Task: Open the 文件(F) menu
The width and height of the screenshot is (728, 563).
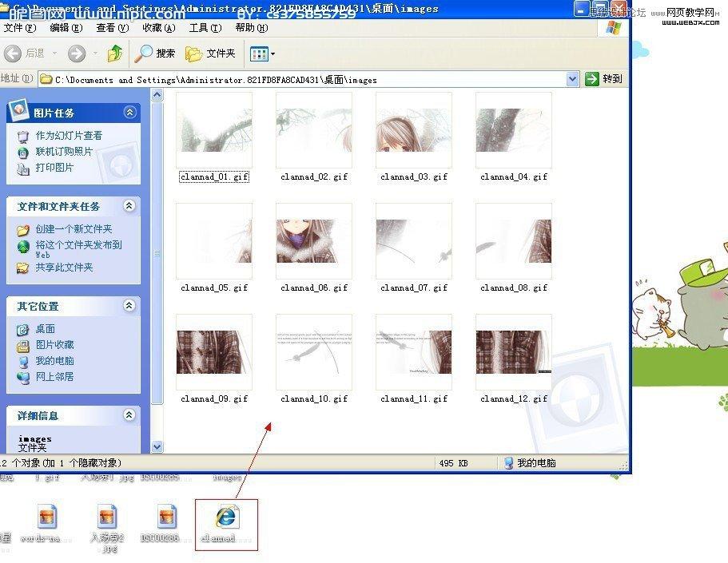Action: click(x=19, y=28)
